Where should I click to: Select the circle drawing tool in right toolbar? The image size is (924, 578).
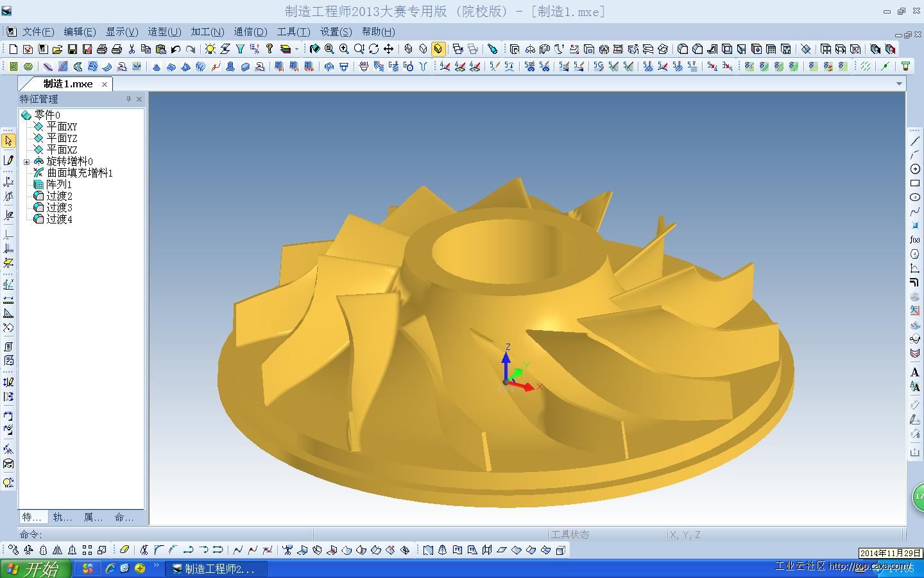tap(915, 169)
